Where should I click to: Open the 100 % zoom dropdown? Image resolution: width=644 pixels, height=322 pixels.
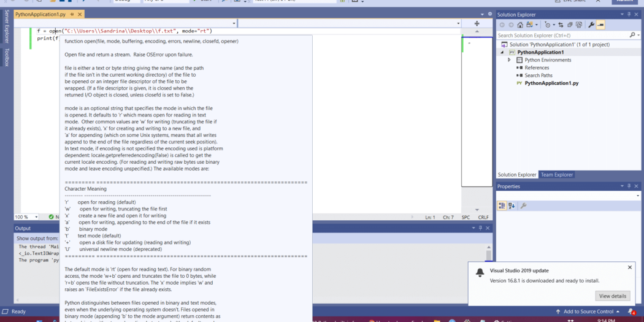[36, 217]
